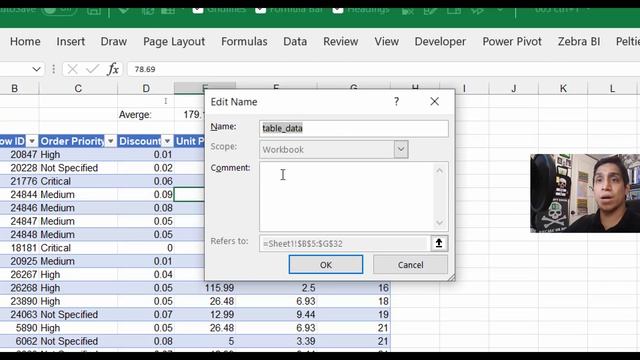640x360 pixels.
Task: Confirm with the OK button
Action: (326, 264)
